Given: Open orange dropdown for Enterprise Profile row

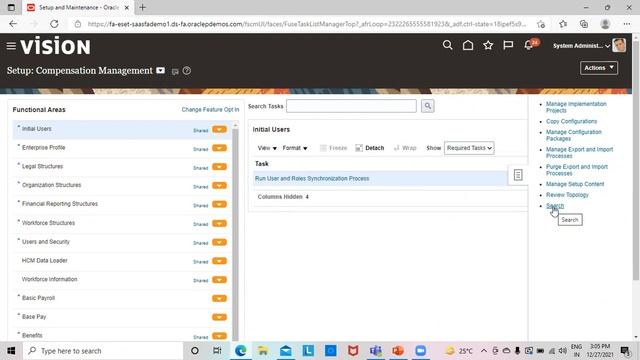Looking at the screenshot, I should (x=219, y=148).
